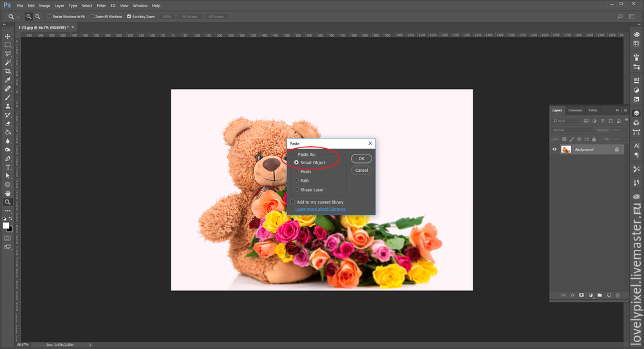The image size is (644, 349).
Task: Choose the Shape Layer paste option
Action: click(x=296, y=190)
